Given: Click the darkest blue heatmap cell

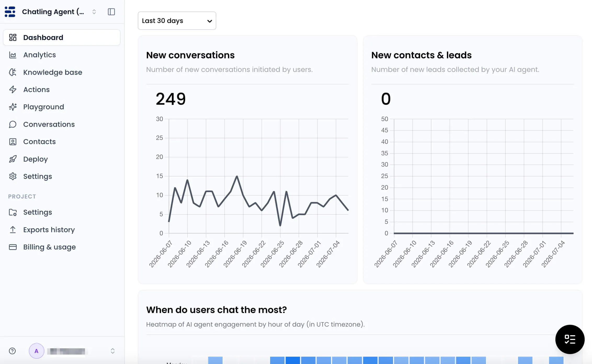Looking at the screenshot, I should pos(293,360).
